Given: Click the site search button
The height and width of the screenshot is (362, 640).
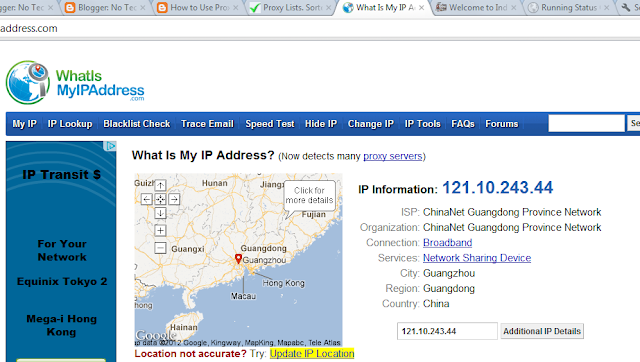Looking at the screenshot, I should [x=634, y=123].
